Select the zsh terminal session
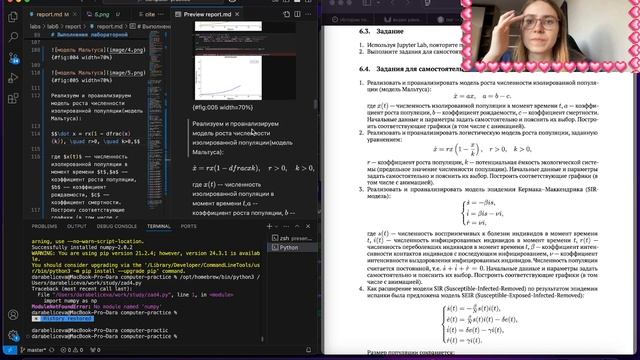 point(292,238)
